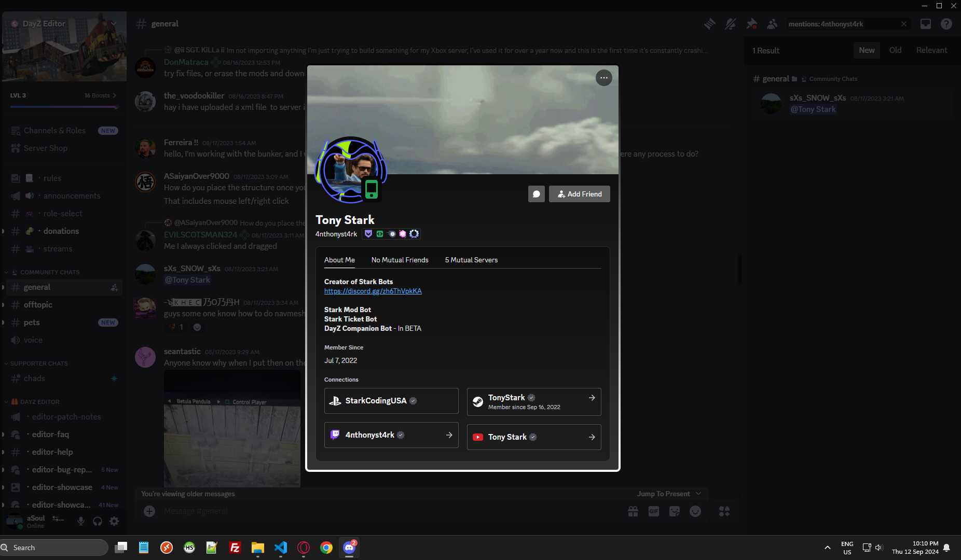Open the rules channel
Viewport: 961px width, 560px height.
64,178
